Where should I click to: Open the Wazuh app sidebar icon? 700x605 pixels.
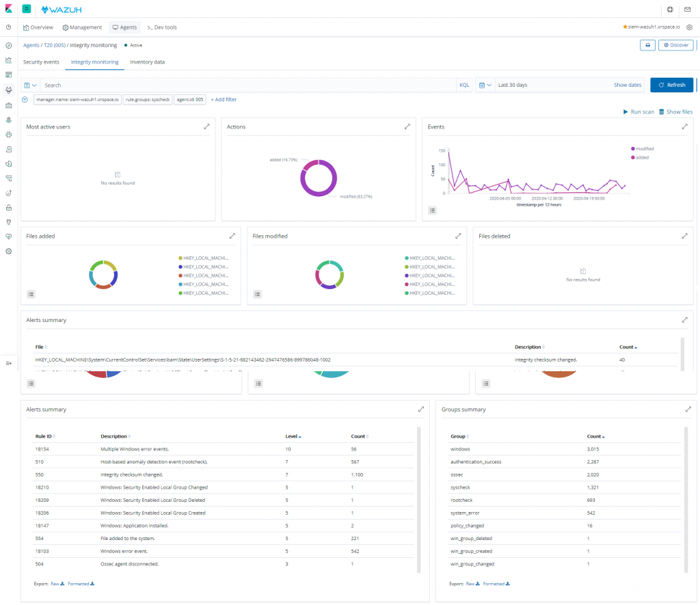pyautogui.click(x=8, y=90)
